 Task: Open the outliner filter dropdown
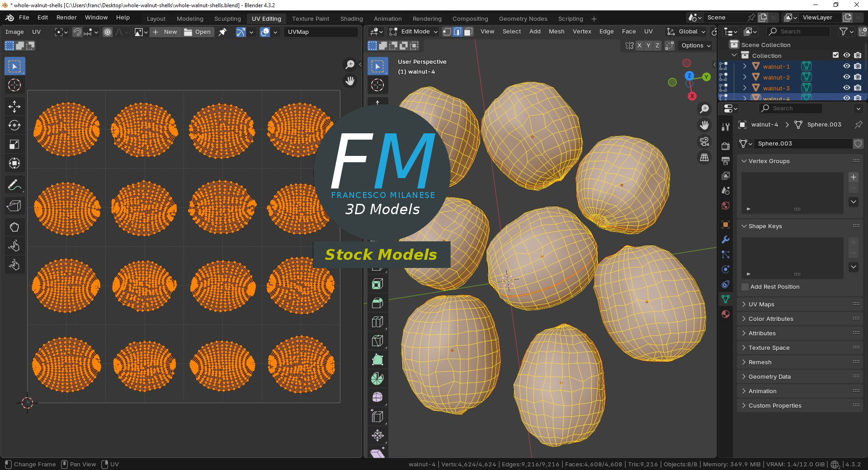pos(846,32)
